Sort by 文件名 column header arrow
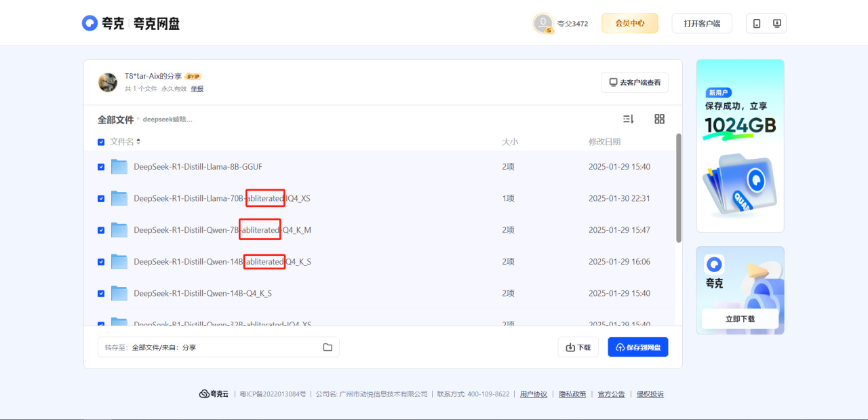Viewport: 868px width, 420px height. tap(138, 142)
